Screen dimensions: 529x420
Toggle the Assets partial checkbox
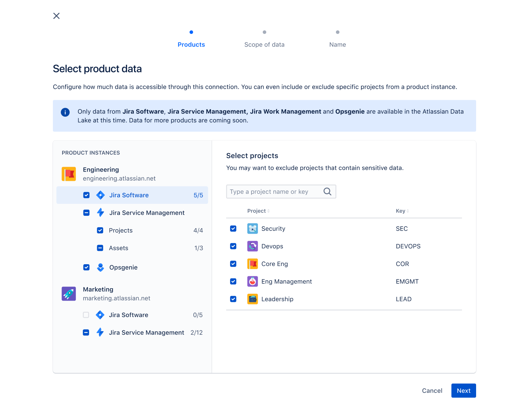100,248
